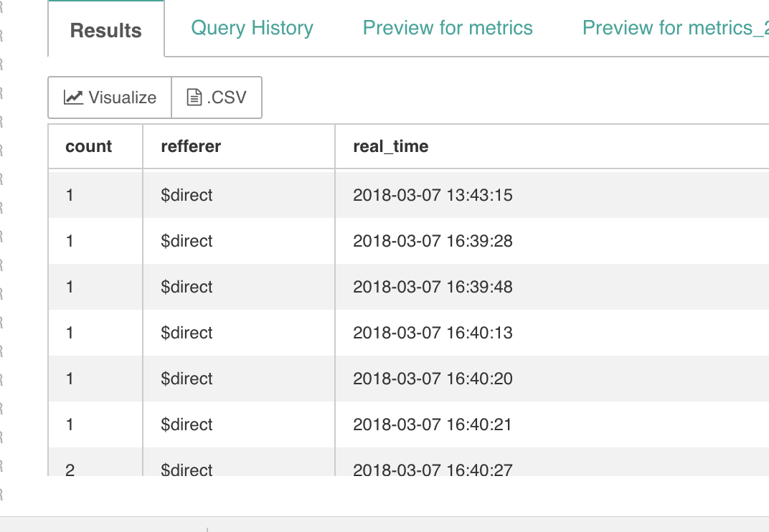This screenshot has height=532, width=769.
Task: Click the bottom status bar area
Action: point(384,525)
